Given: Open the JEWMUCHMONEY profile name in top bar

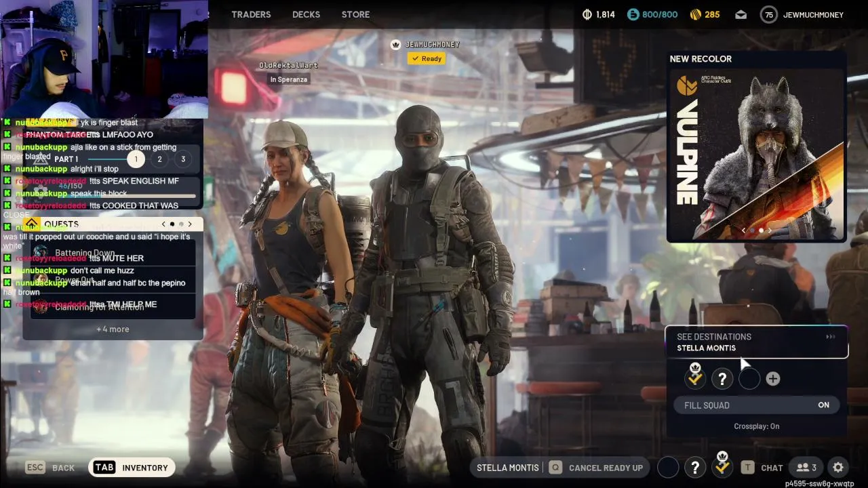Looking at the screenshot, I should coord(813,14).
